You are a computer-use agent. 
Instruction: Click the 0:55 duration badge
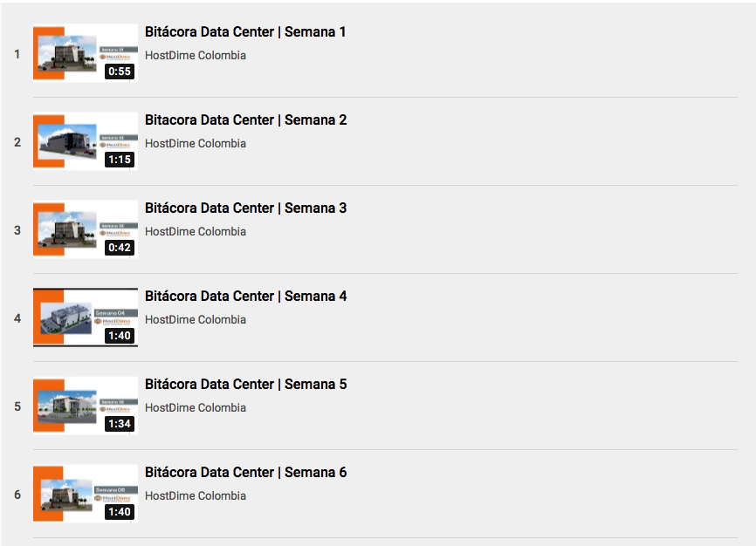(120, 72)
